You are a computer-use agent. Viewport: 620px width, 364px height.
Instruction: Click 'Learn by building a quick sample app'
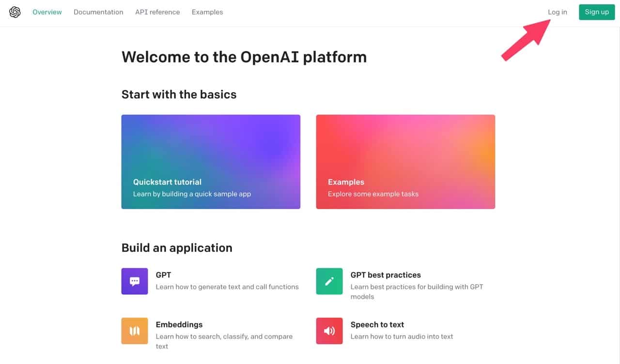tap(192, 194)
